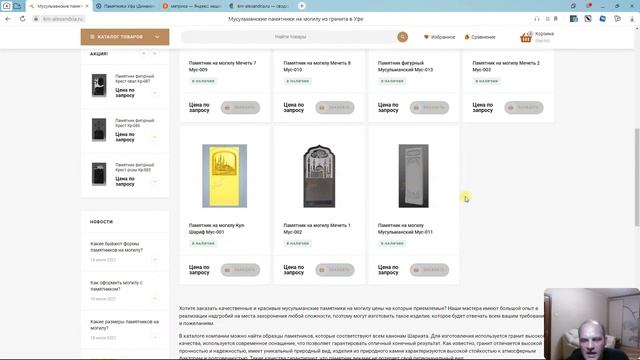640x360 pixels.
Task: Switch to fourth km-alexandria.ru tab
Action: point(259,6)
